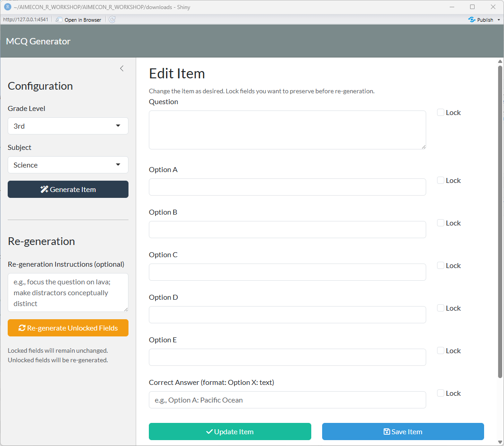Click the green Update Item button
Image resolution: width=504 pixels, height=446 pixels.
(230, 432)
